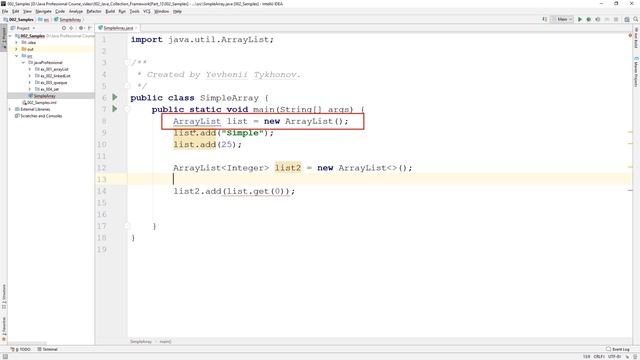Open the Refactor menu

(94, 11)
